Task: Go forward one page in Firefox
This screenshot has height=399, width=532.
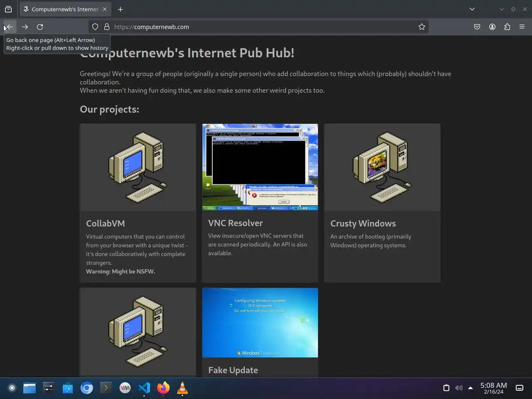Action: click(25, 27)
